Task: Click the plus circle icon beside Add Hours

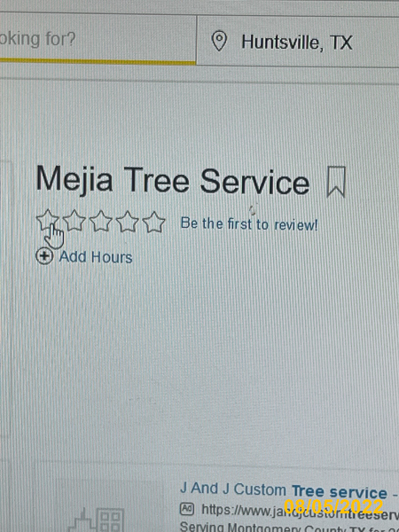Action: [x=44, y=256]
